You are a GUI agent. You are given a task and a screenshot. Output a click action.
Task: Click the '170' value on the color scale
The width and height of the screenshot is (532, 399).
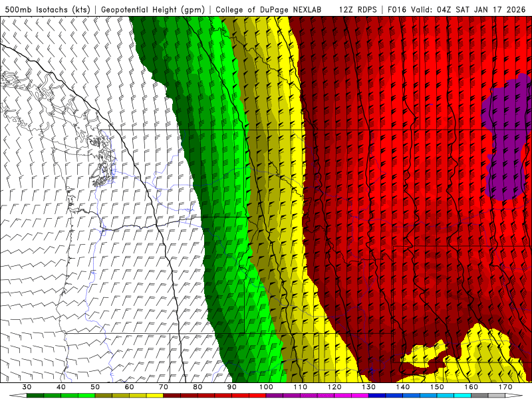[x=505, y=387]
